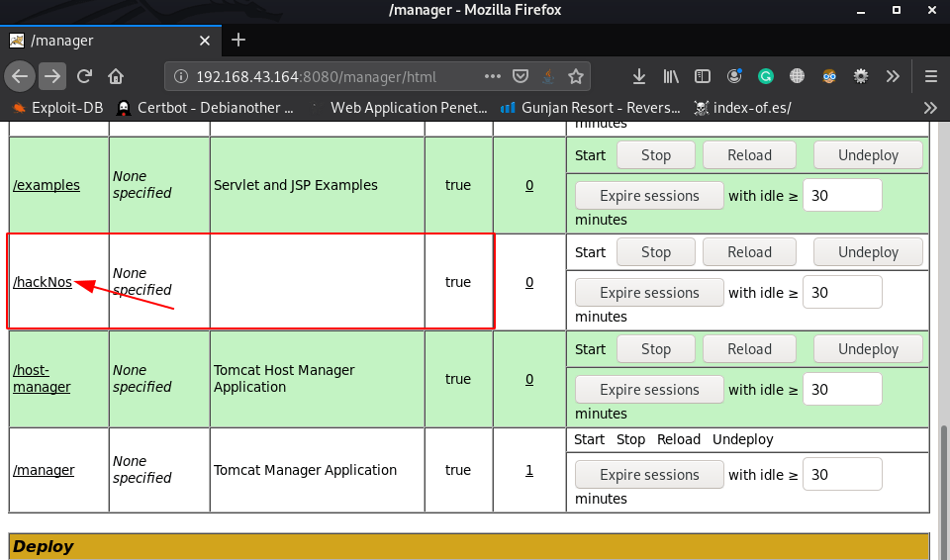Viewport: 950px width, 560px height.
Task: Undeploy the /examples application
Action: [x=868, y=155]
